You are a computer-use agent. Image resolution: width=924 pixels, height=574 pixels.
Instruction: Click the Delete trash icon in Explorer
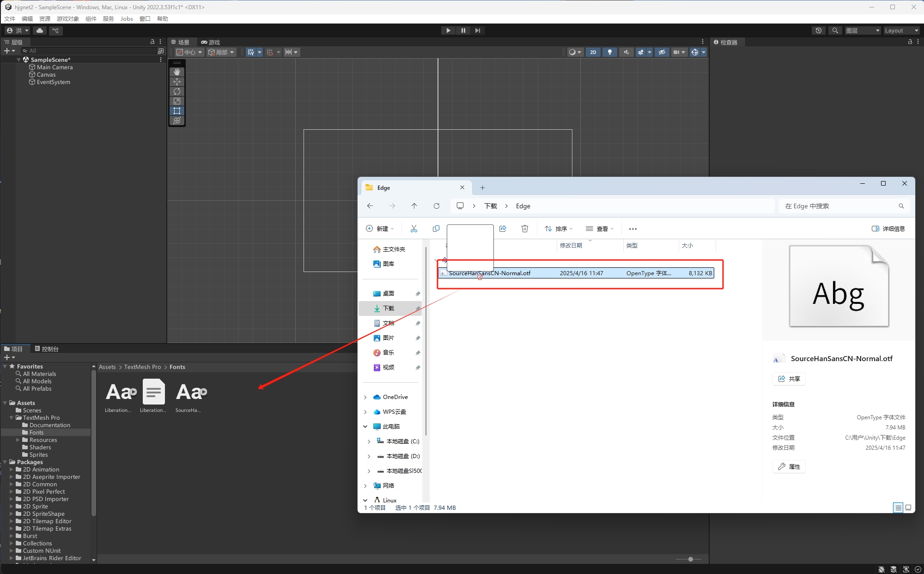click(x=525, y=229)
